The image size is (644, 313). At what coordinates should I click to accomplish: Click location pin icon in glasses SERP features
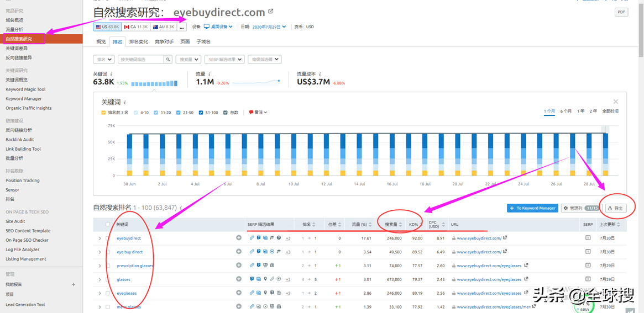[265, 279]
